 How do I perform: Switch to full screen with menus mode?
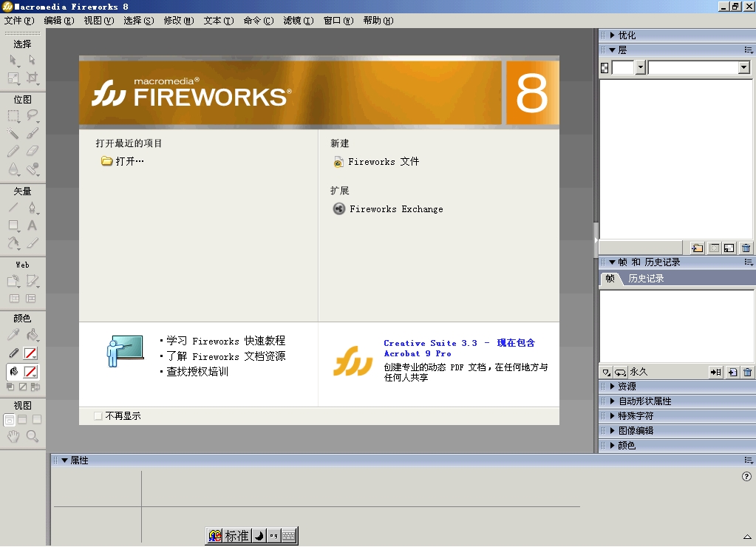coord(22,420)
